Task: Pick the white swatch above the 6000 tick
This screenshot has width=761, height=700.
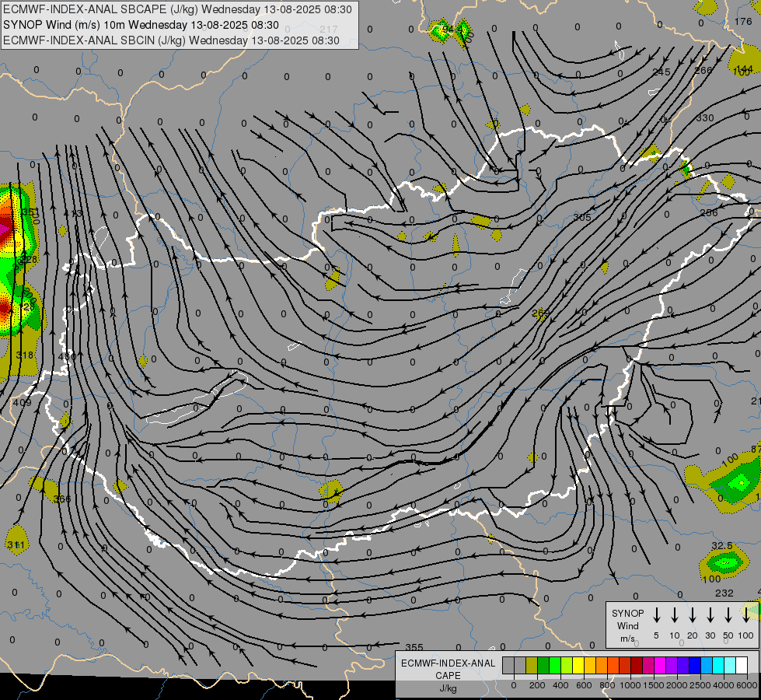Action: [x=742, y=665]
